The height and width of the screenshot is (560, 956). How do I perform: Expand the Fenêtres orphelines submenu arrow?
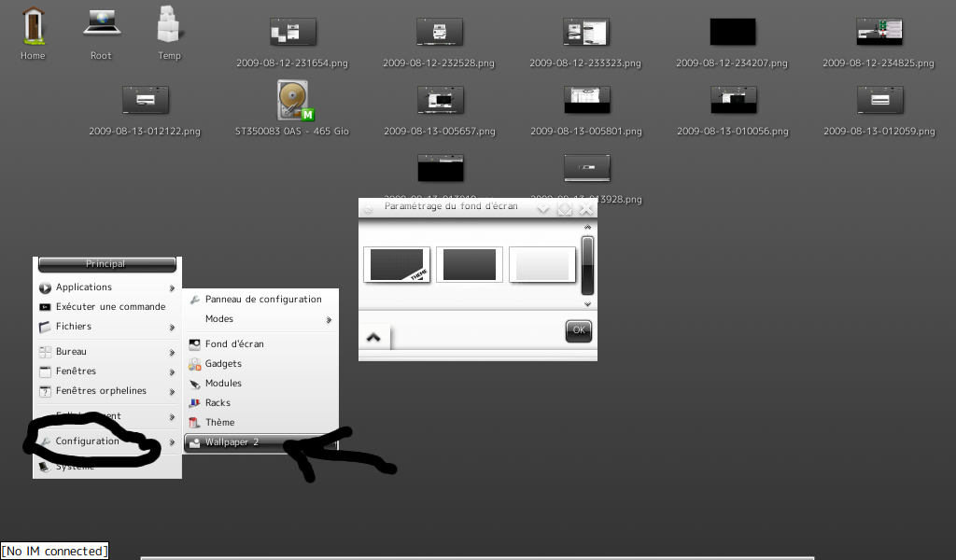click(x=172, y=392)
